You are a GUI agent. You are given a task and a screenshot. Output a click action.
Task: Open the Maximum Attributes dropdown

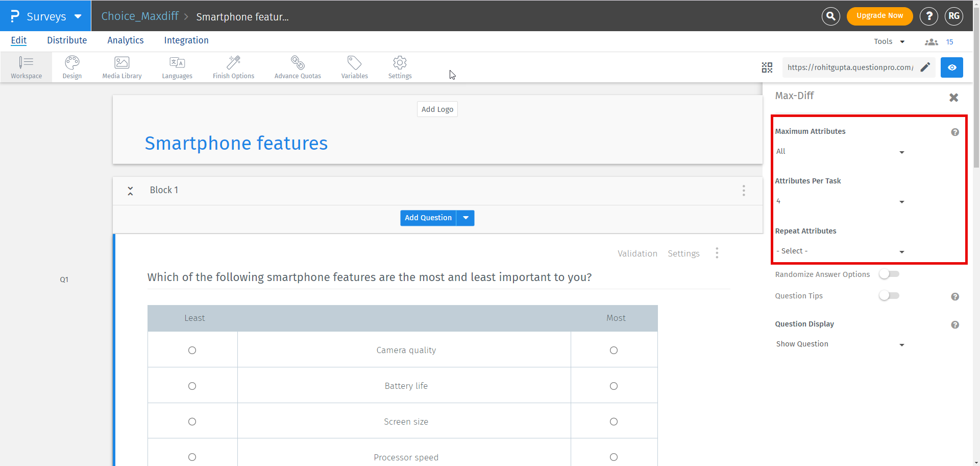click(x=840, y=152)
